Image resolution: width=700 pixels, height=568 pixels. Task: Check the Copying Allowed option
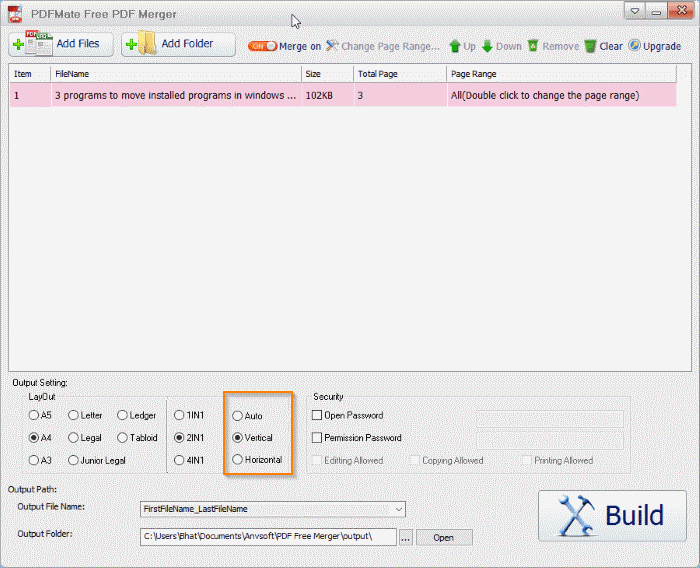coord(415,460)
